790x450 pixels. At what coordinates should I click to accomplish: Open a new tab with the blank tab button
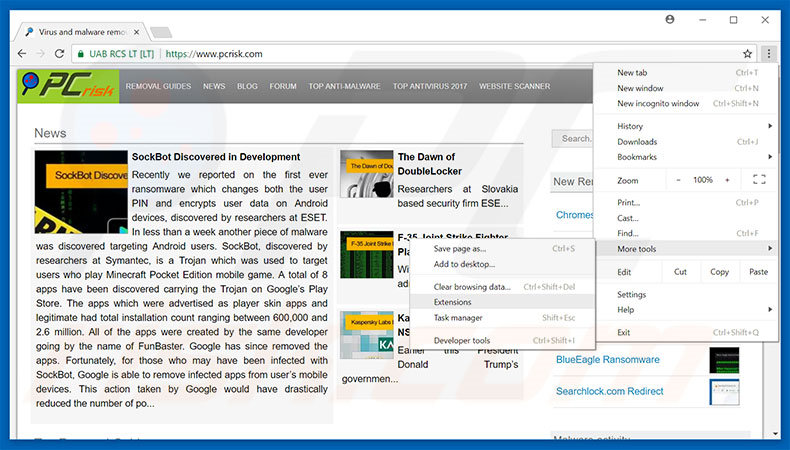[161, 33]
